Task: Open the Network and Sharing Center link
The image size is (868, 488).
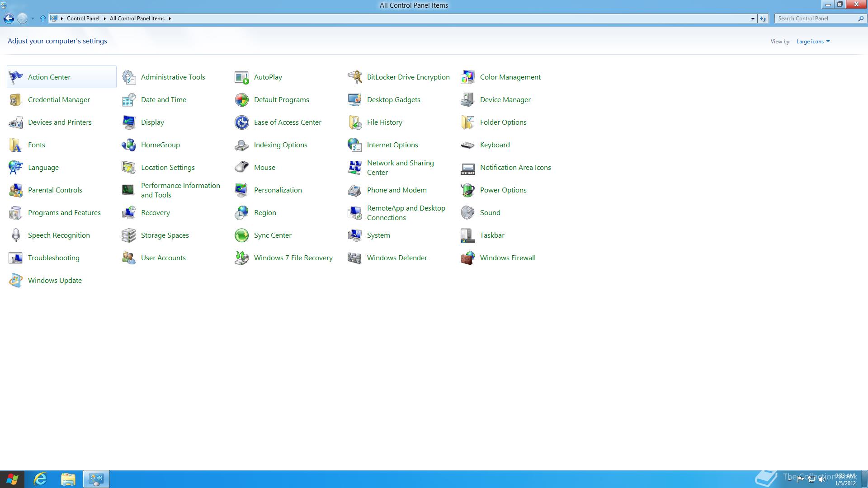Action: coord(400,168)
